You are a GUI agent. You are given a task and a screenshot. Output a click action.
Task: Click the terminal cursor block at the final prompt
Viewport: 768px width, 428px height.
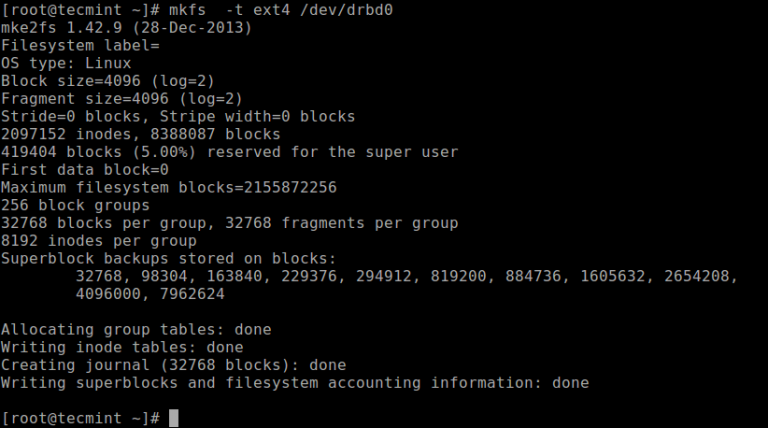pyautogui.click(x=173, y=418)
